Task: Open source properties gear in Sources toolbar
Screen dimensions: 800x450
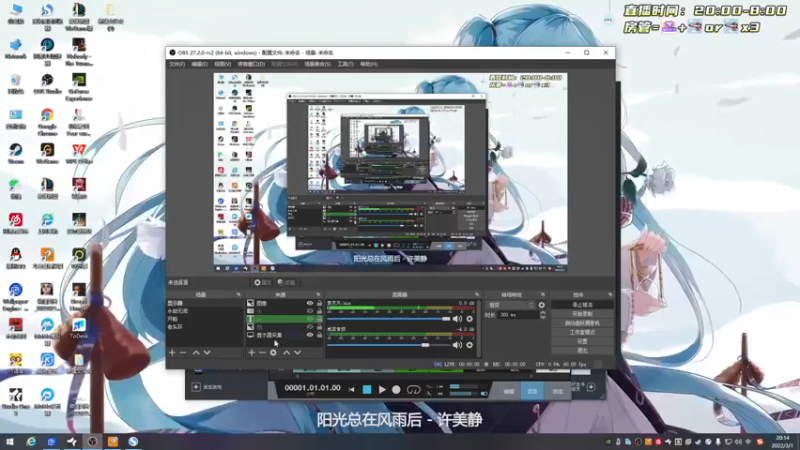Action: click(273, 353)
